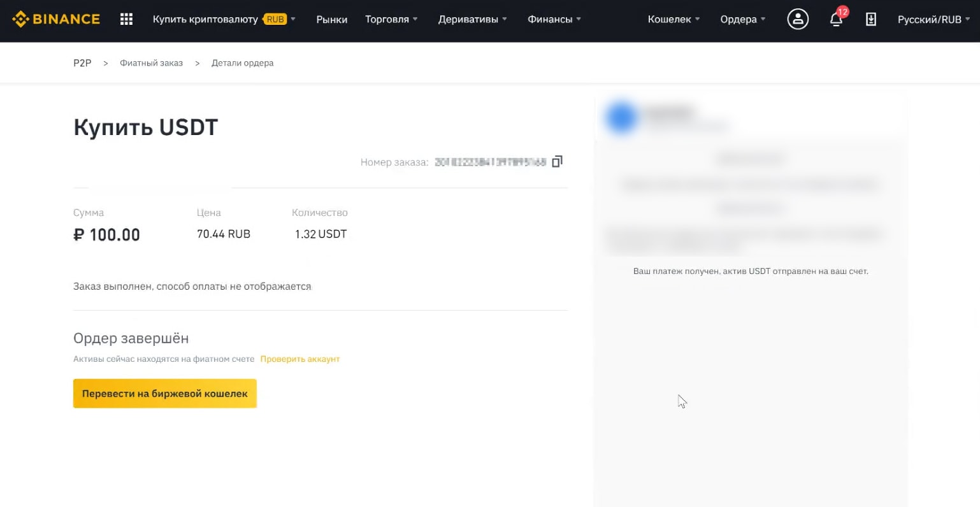The width and height of the screenshot is (980, 507).
Task: Expand the Торговля dropdown menu
Action: click(x=391, y=19)
